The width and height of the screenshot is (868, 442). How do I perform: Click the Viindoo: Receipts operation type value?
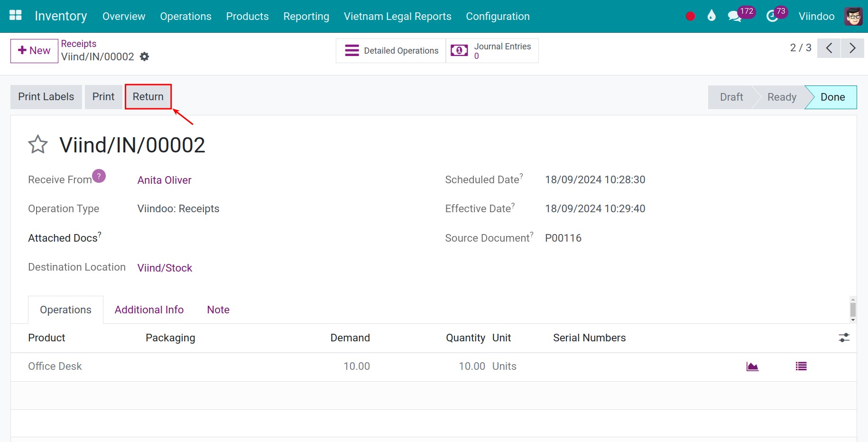(178, 209)
